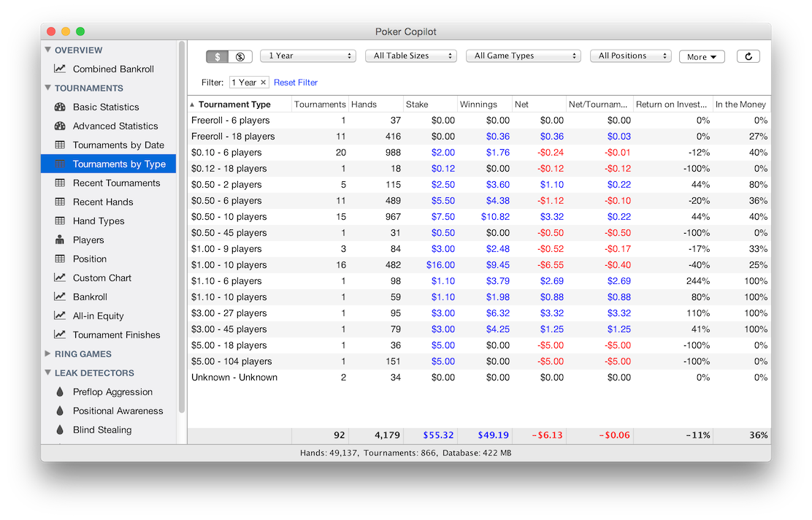Collapse the TOURNAMENTS section
The image size is (812, 520).
tap(48, 88)
